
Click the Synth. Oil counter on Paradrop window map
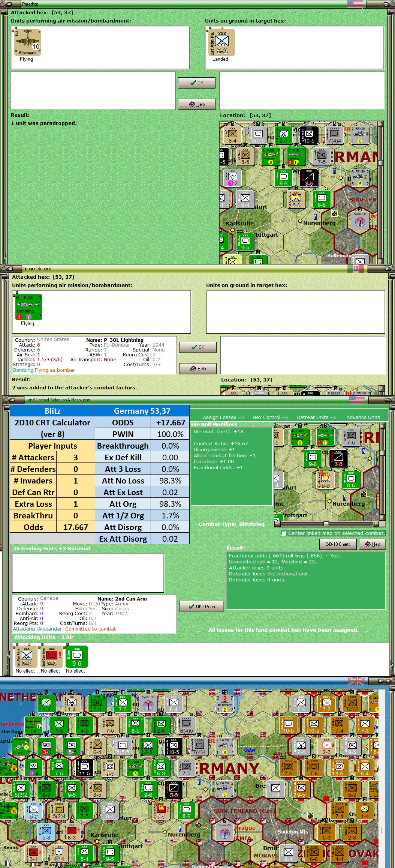(360, 221)
